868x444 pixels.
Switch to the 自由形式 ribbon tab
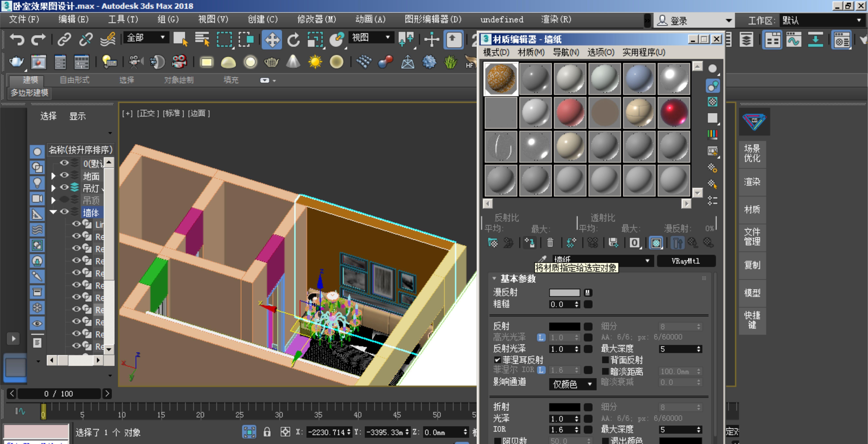point(74,80)
